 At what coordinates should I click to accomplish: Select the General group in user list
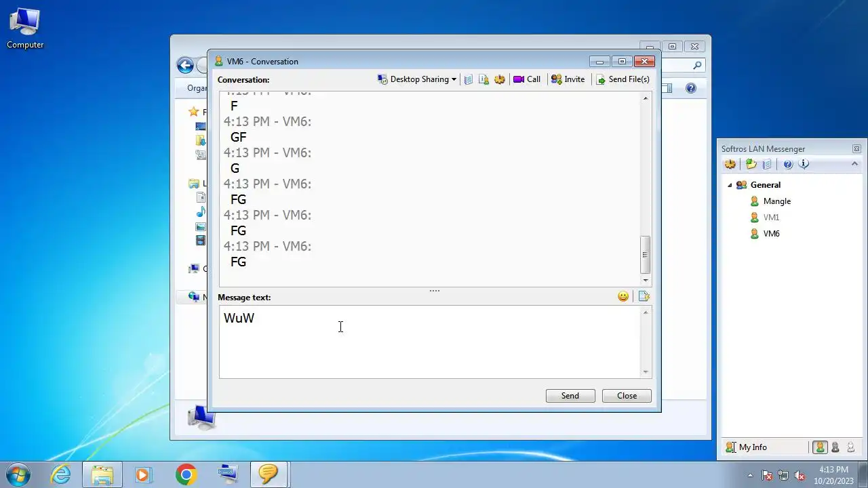point(765,185)
